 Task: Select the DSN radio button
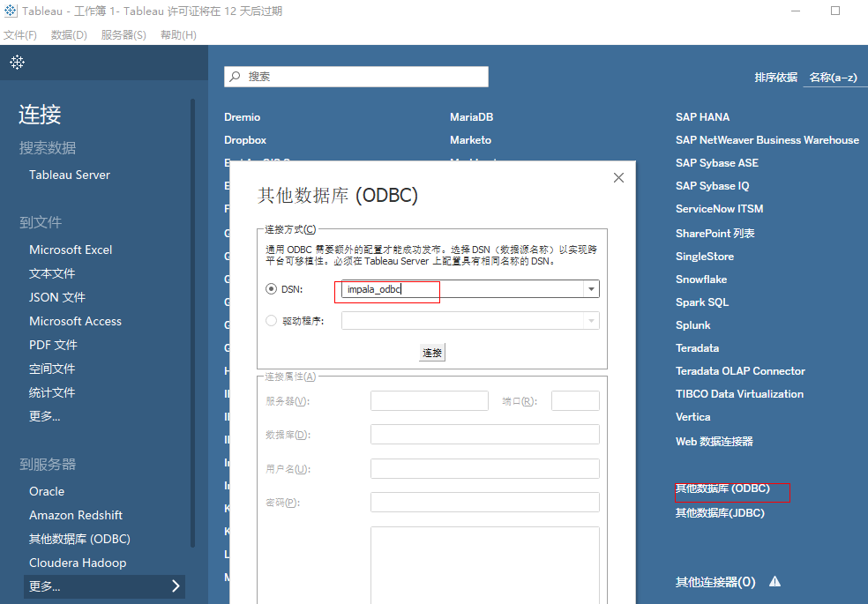click(272, 288)
